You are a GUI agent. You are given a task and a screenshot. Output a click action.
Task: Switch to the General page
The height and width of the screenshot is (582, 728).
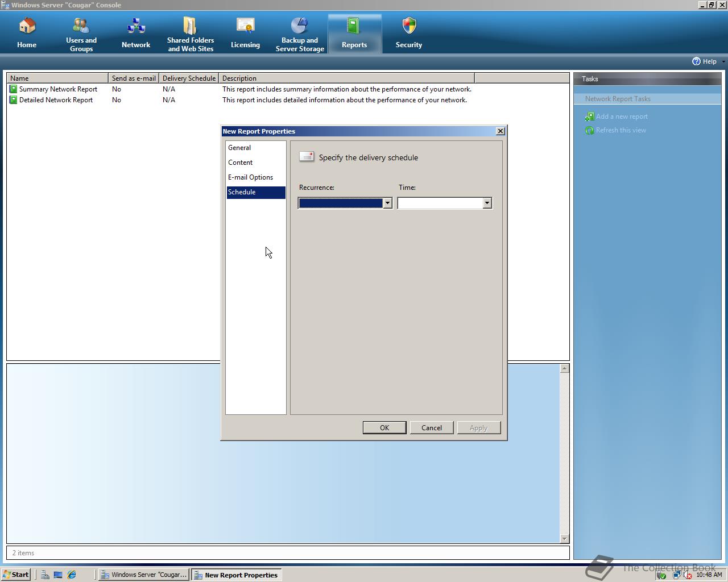256,148
